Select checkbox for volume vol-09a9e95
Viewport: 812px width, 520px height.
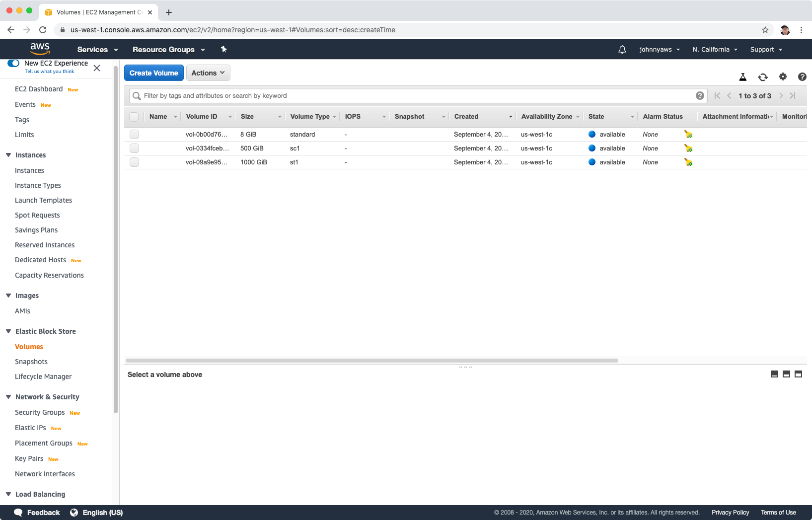pos(134,162)
